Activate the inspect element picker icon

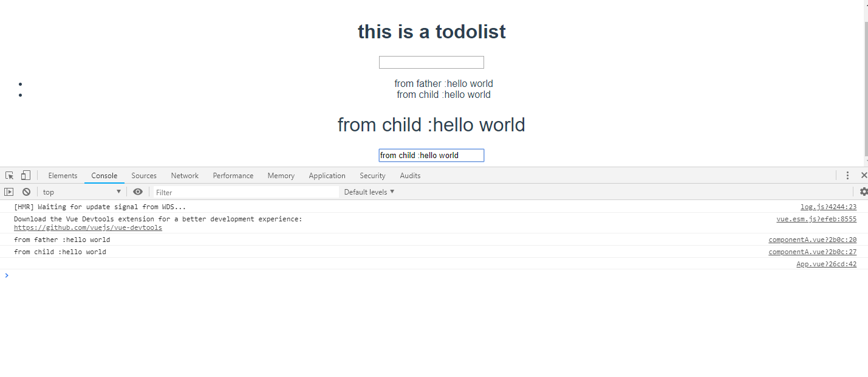10,175
